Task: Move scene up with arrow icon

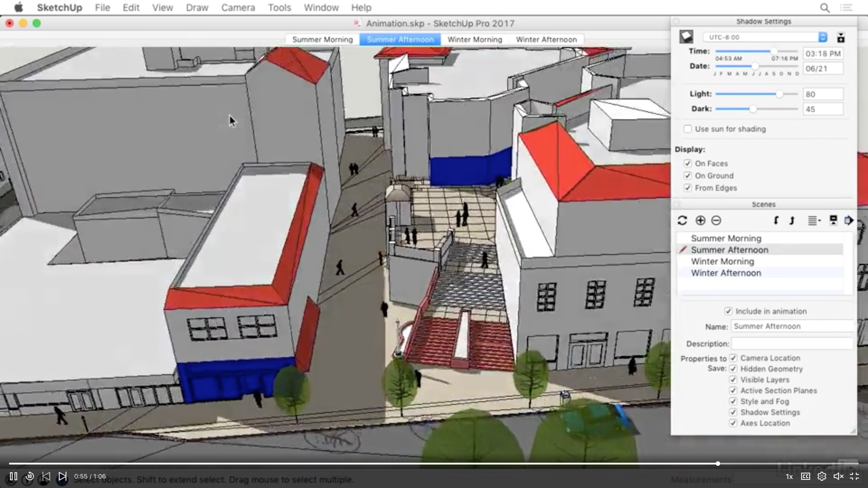Action: pos(792,221)
